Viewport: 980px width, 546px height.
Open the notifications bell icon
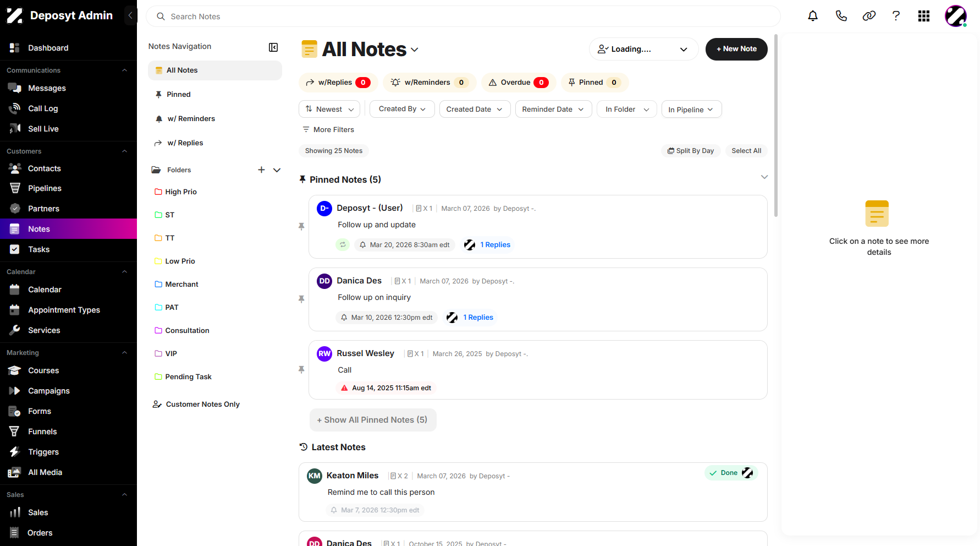(813, 16)
